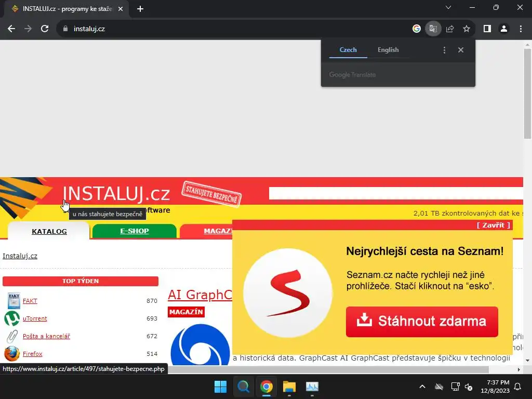Image resolution: width=532 pixels, height=399 pixels.
Task: Open Chrome's three-dot main menu
Action: pos(521,29)
